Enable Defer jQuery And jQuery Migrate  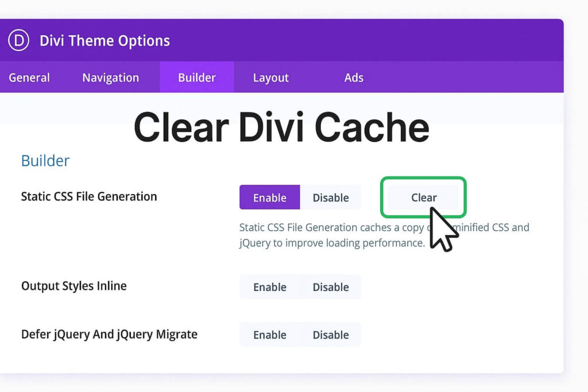point(269,335)
